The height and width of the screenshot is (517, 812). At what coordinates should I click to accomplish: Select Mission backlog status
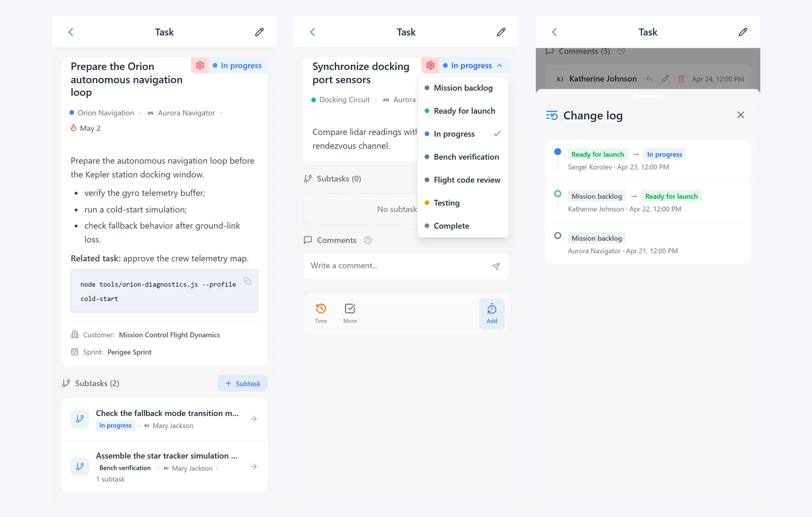[x=463, y=88]
